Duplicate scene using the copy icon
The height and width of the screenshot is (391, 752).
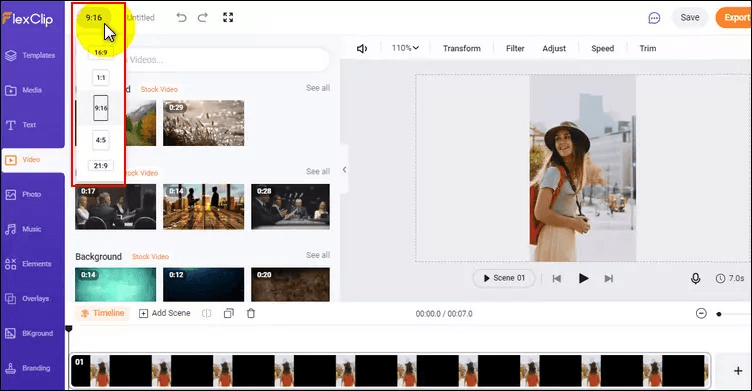(x=229, y=313)
